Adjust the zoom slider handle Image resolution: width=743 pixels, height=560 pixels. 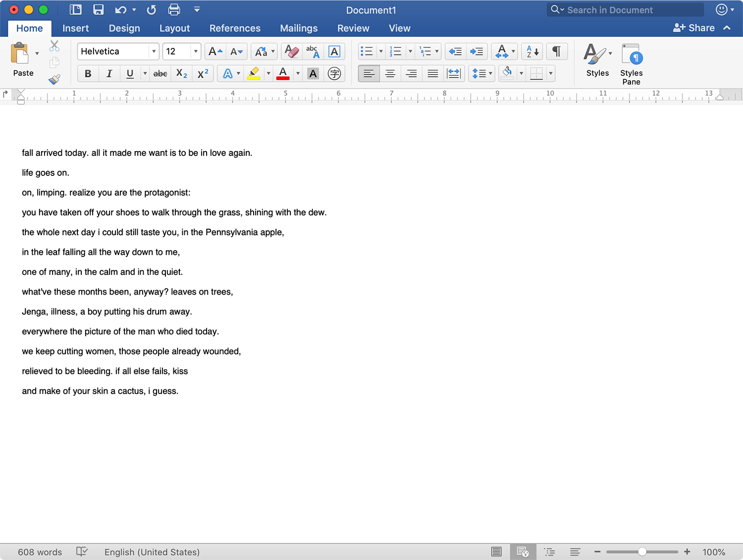tap(642, 552)
